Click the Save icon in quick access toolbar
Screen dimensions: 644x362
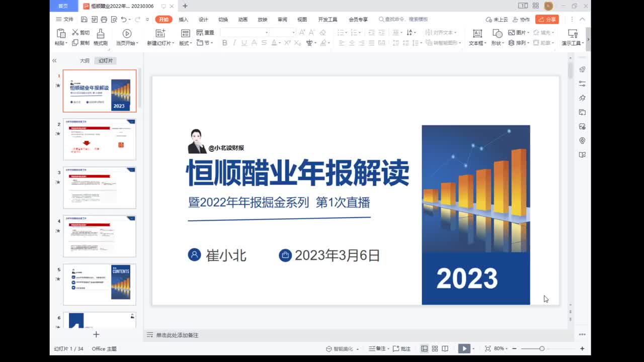click(x=84, y=19)
